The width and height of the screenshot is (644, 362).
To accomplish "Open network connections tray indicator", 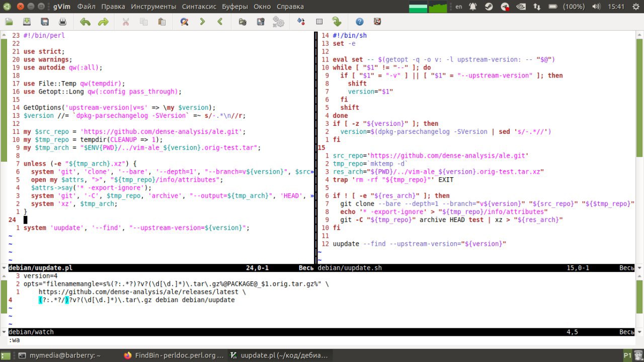I will (537, 7).
